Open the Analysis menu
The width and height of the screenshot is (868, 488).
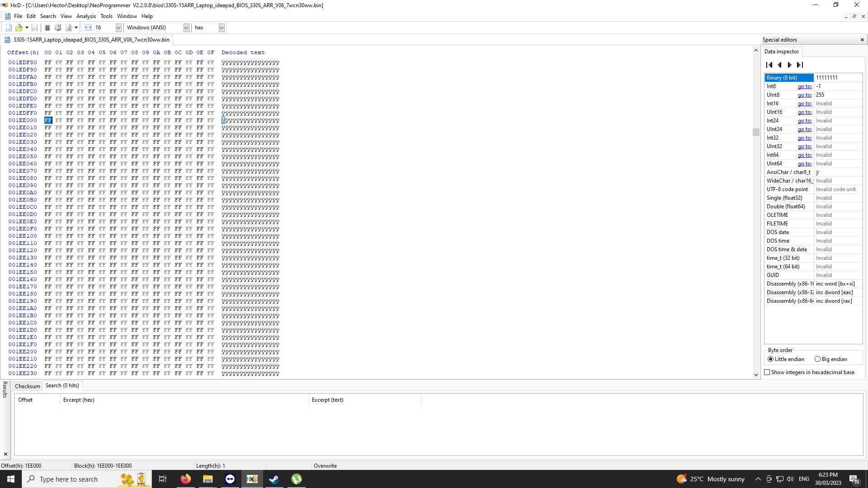pos(86,16)
